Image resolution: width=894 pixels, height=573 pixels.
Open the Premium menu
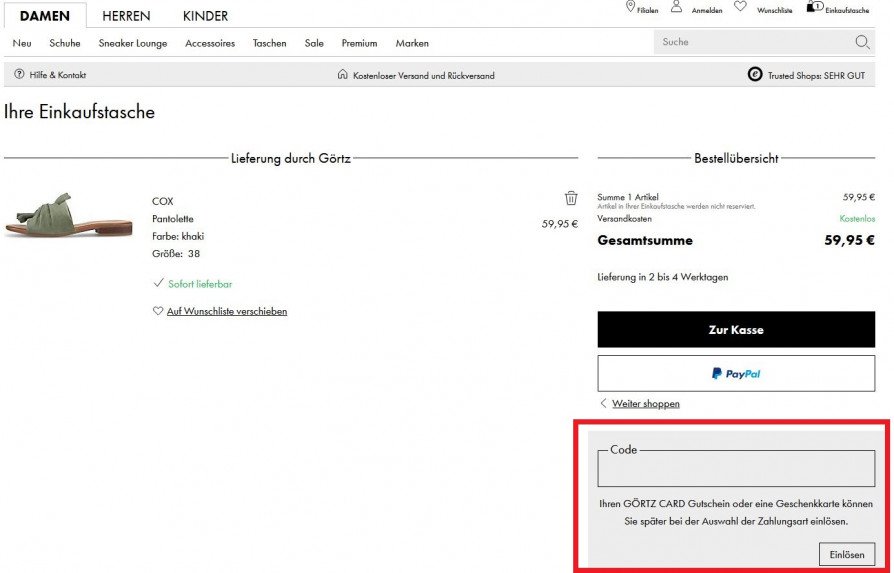[359, 43]
